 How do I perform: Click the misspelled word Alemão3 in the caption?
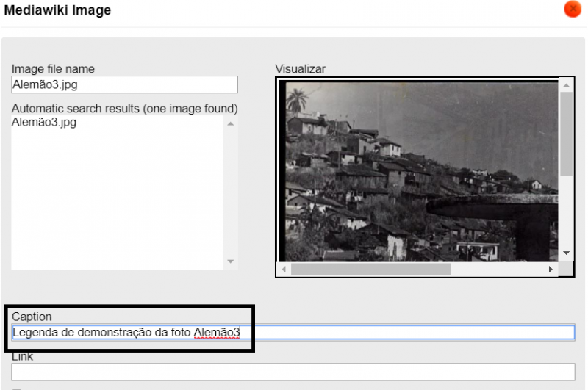coord(217,333)
